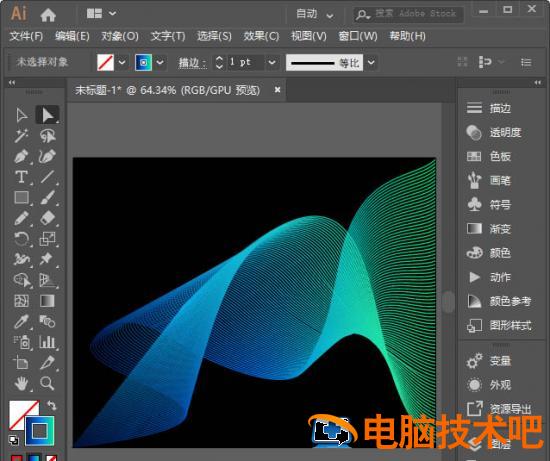Viewport: 550px width, 461px height.
Task: Select the Paintbrush tool
Action: point(47,198)
